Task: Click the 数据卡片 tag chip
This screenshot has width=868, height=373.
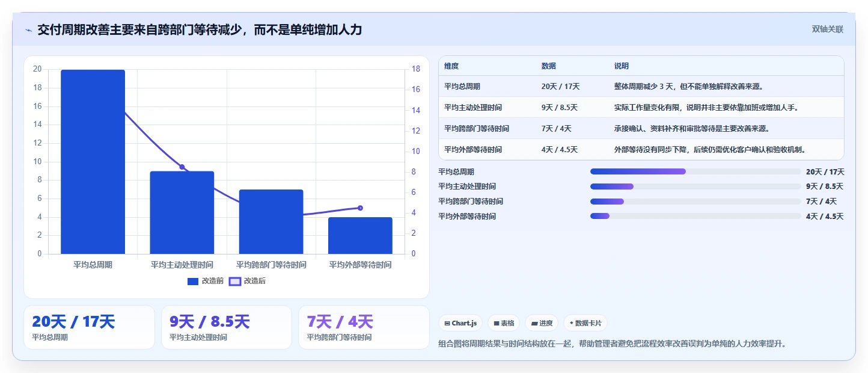Action: click(585, 323)
